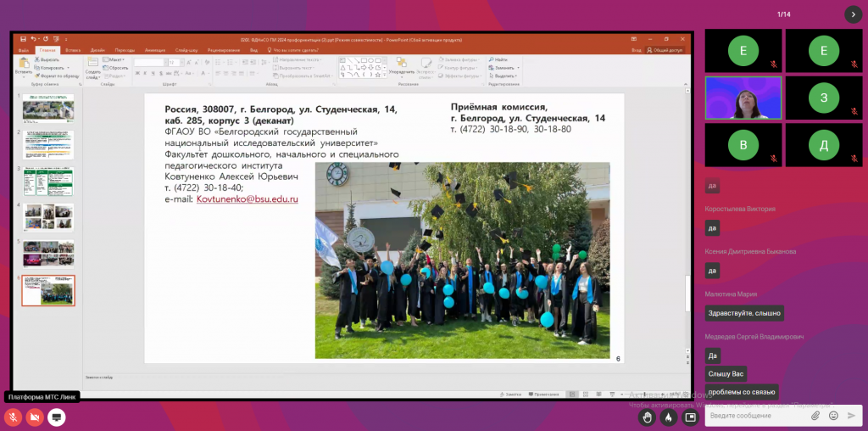Image resolution: width=868 pixels, height=431 pixels.
Task: Open Направление текста dropdown
Action: [x=299, y=59]
